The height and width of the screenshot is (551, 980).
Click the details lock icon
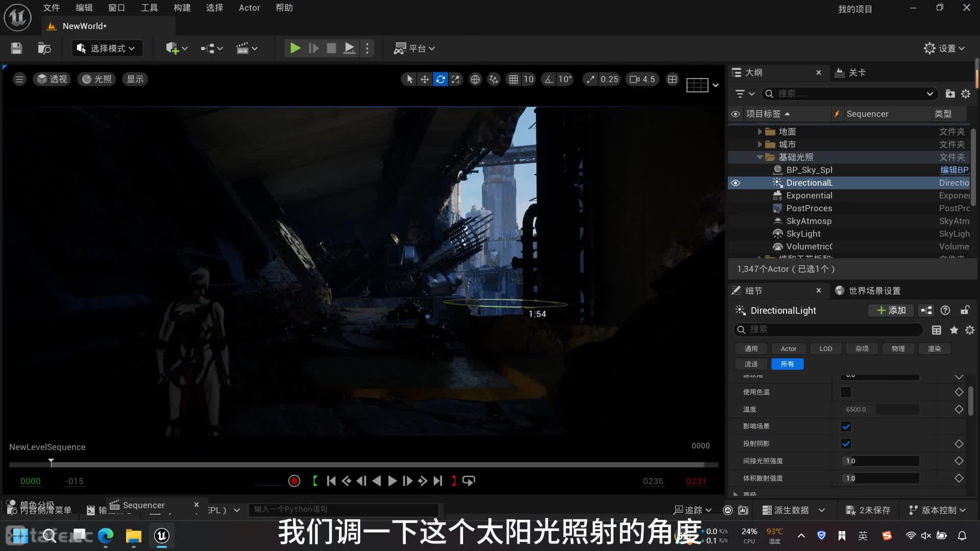coord(965,310)
